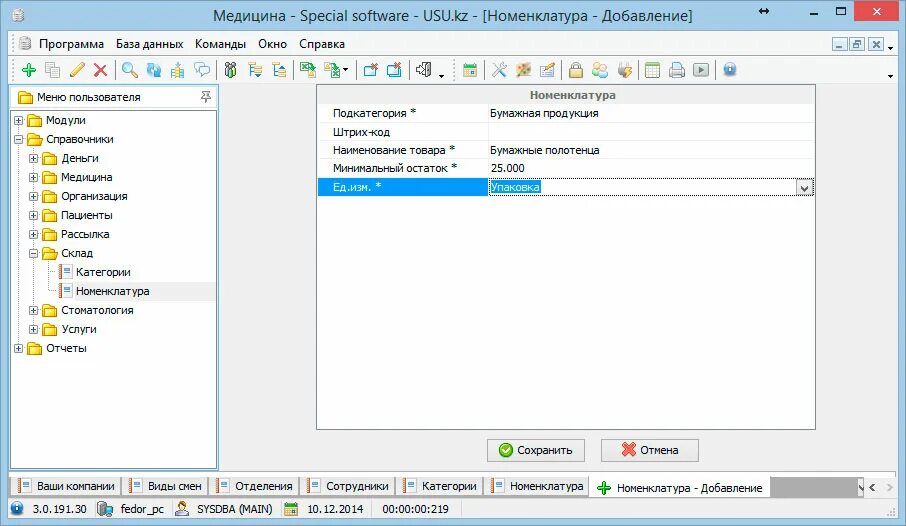Click the printer toolbar icon
The image size is (906, 526).
pos(677,71)
